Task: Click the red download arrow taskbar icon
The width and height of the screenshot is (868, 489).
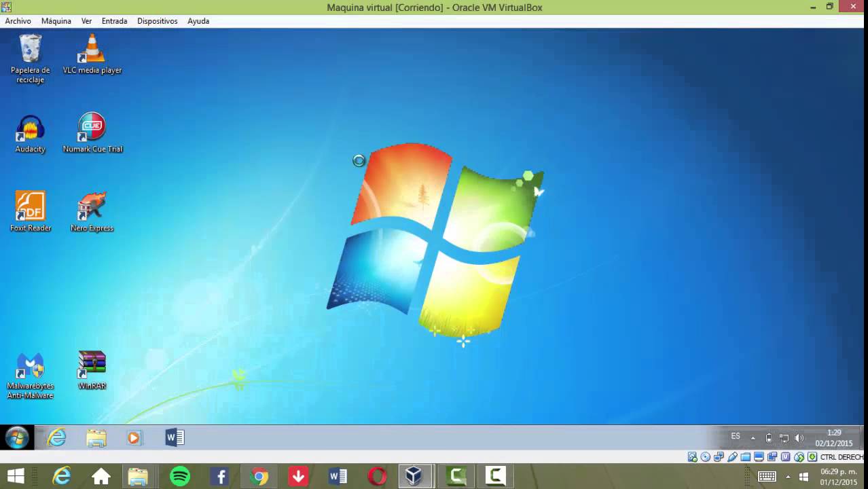Action: [298, 477]
